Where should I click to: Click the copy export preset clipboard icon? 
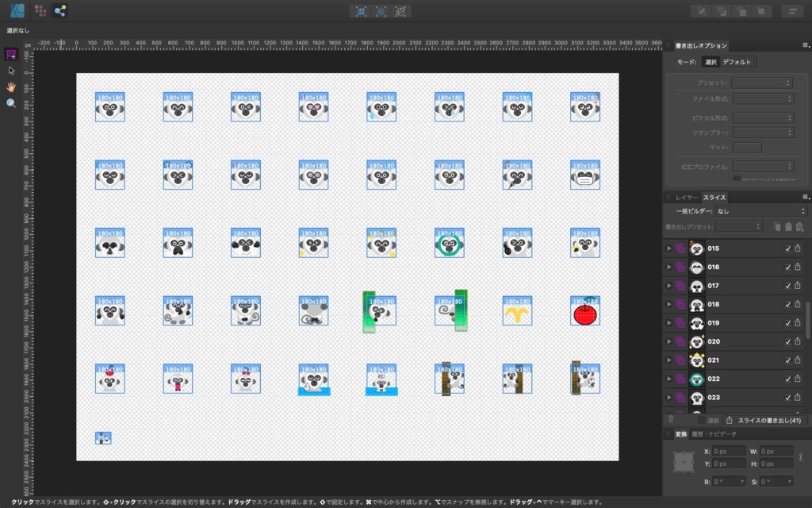coord(778,226)
